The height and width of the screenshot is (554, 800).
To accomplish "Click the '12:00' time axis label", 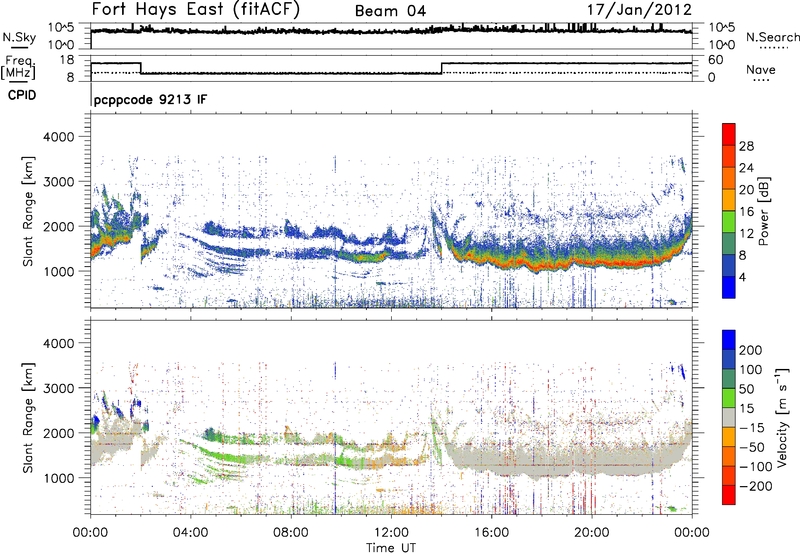I will [391, 533].
